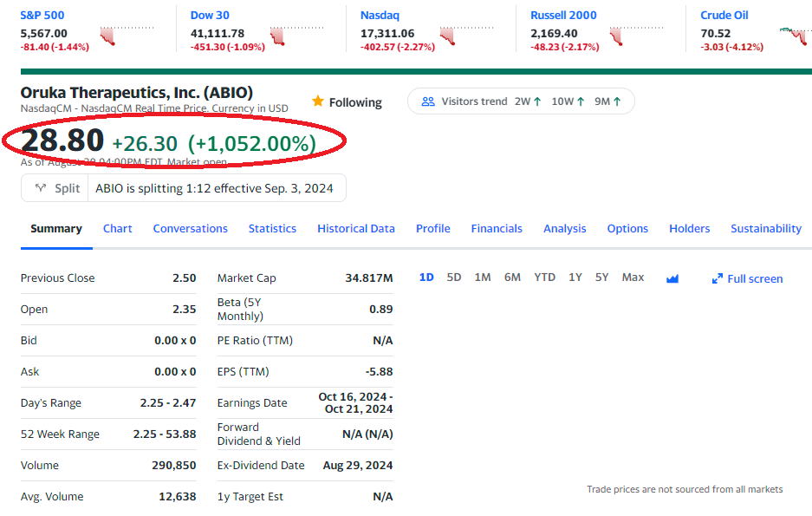
Task: Click the Earnings Date value
Action: tap(356, 402)
